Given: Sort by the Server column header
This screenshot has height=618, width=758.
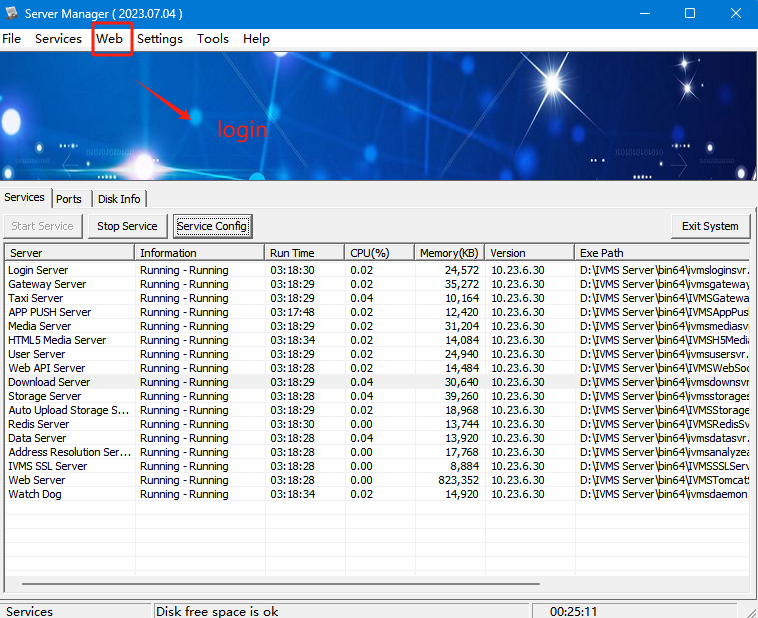Looking at the screenshot, I should coord(70,253).
